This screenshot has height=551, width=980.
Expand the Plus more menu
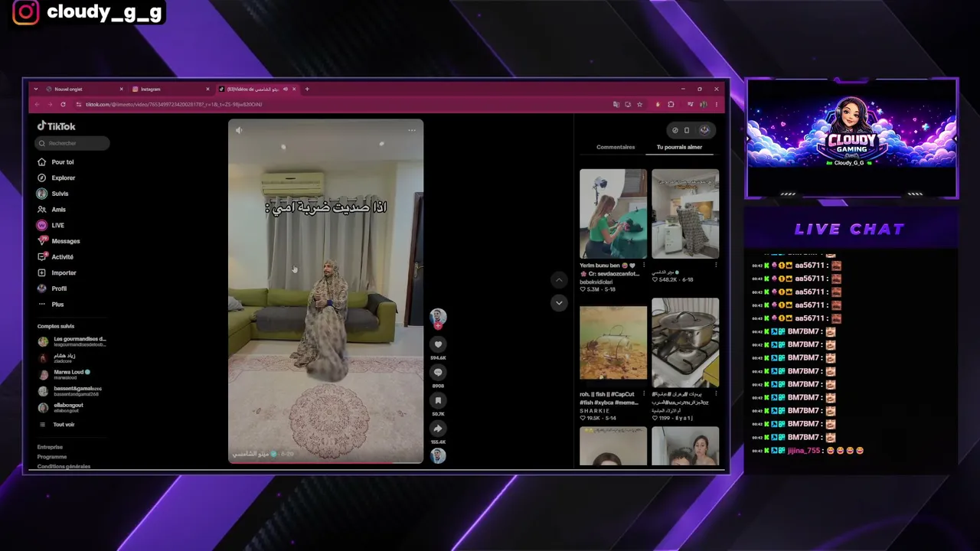51,305
